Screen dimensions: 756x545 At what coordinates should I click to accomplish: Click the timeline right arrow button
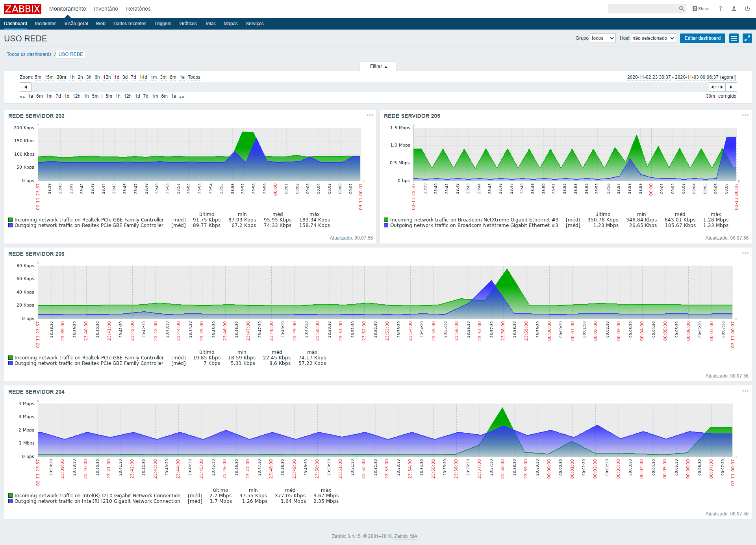tap(731, 87)
